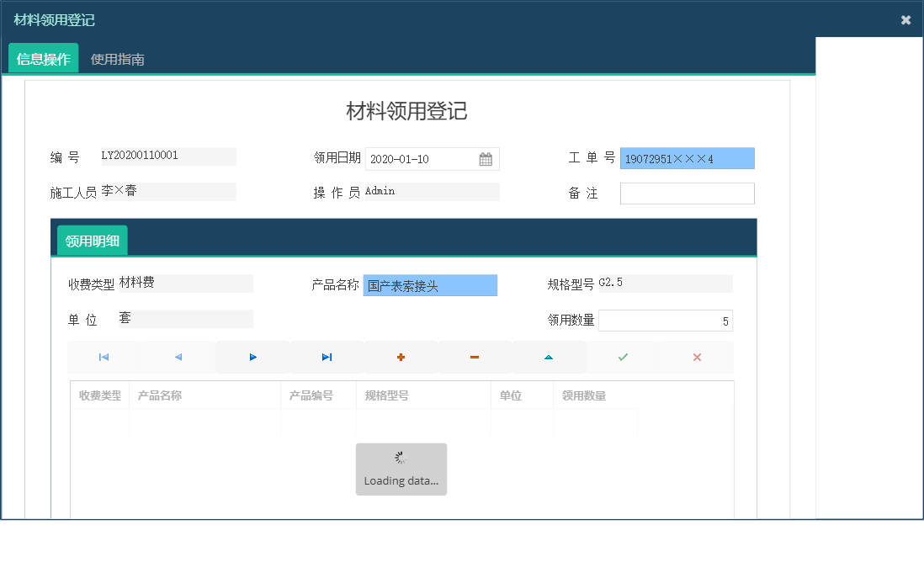Viewport: 924px width, 578px height.
Task: Go to the previous record
Action: tap(178, 357)
